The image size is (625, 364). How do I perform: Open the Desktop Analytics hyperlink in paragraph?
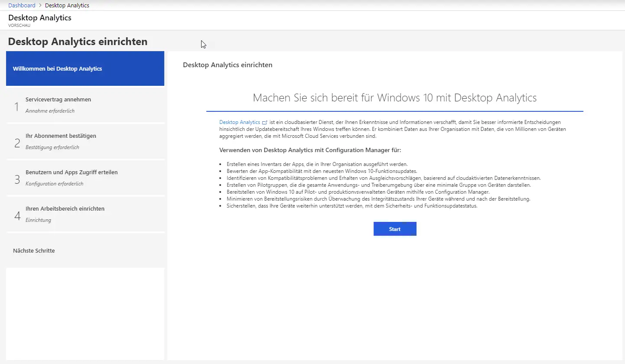[x=240, y=122]
